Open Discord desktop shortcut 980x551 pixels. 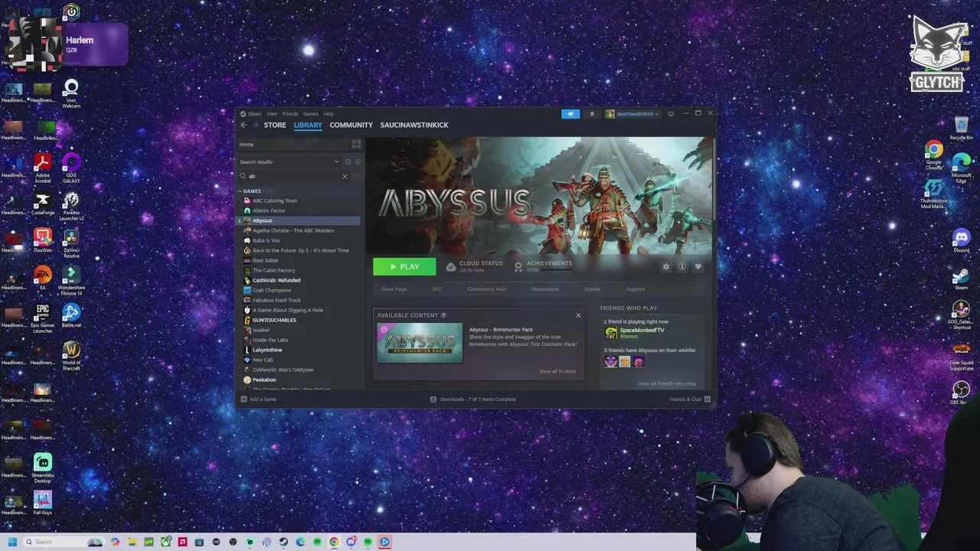pos(962,241)
